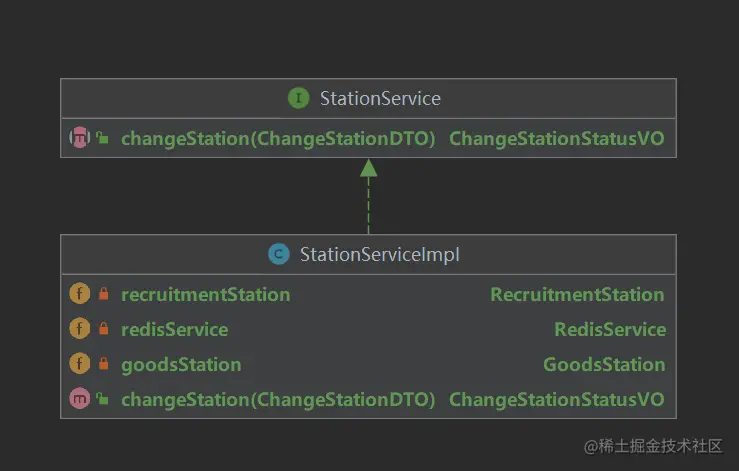Click the green dashed implementation arrowhead
The width and height of the screenshot is (739, 471).
369,167
